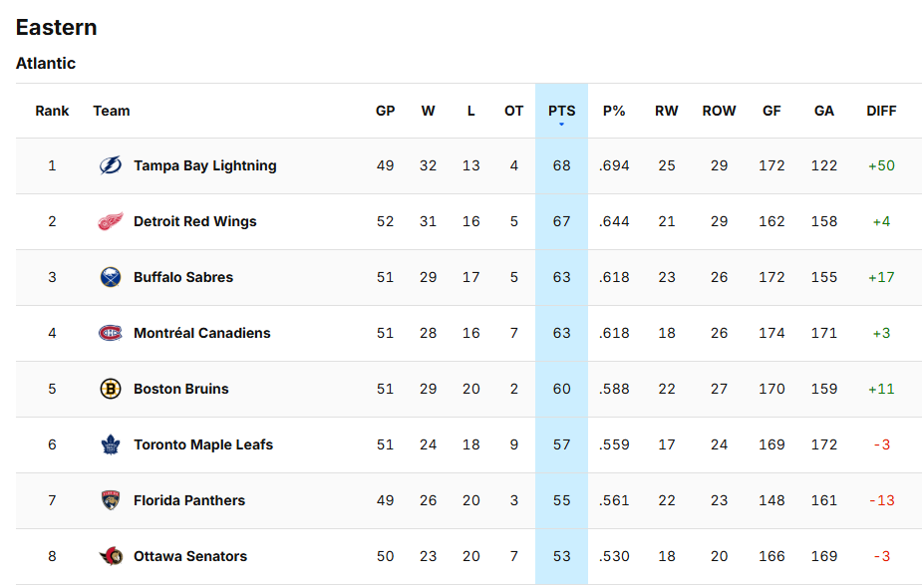Click the Tampa Bay Lightning logo icon

(110, 166)
